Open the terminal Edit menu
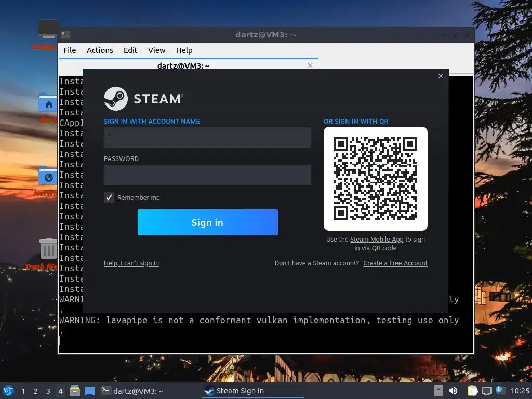This screenshot has width=532, height=399. pos(130,50)
